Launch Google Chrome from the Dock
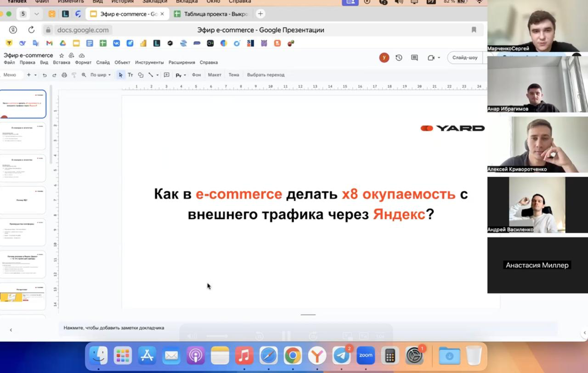Image resolution: width=588 pixels, height=373 pixels. (x=293, y=355)
